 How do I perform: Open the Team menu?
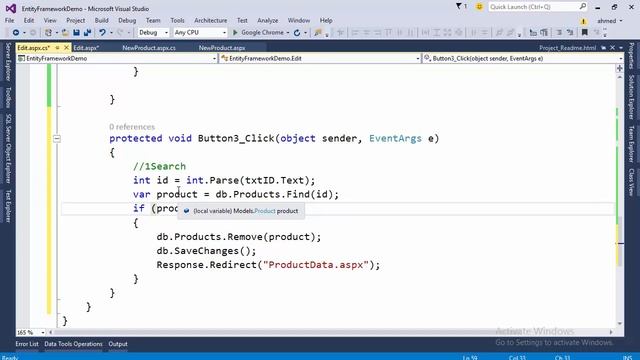[153, 20]
